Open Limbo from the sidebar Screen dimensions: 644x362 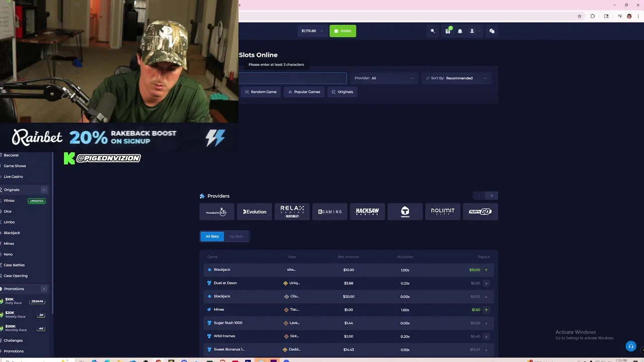pyautogui.click(x=9, y=222)
